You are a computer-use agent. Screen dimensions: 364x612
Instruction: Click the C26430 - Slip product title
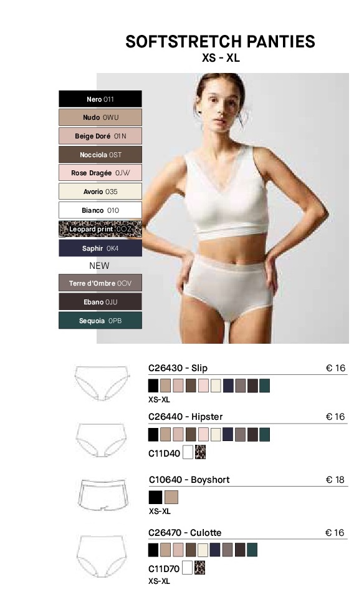tap(178, 368)
